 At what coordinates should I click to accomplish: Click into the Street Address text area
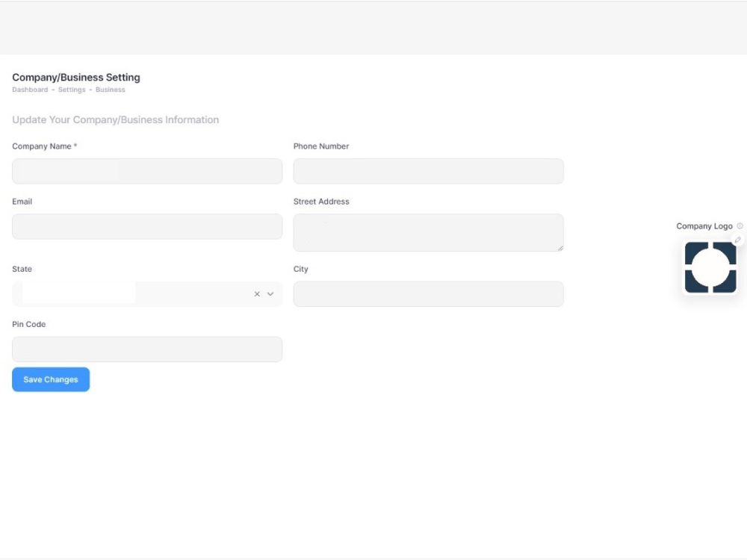pos(428,232)
